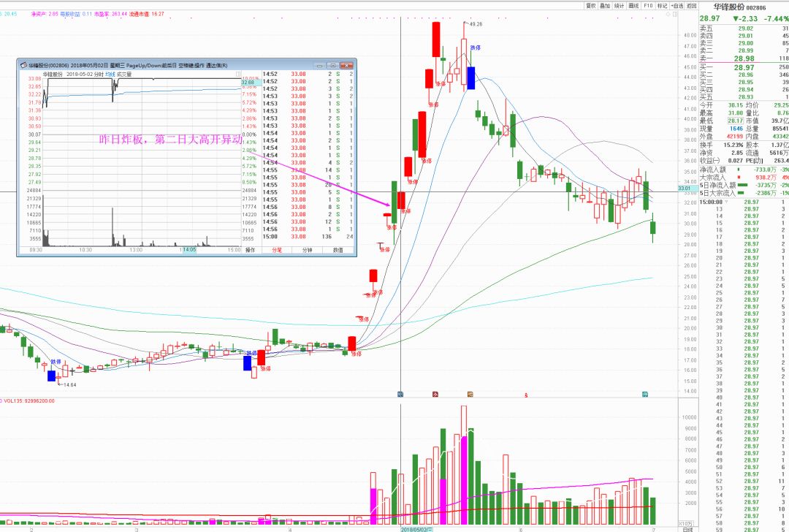Viewport: 789px width, 532px height.
Task: Click the 换手 15.23% field
Action: click(x=721, y=145)
